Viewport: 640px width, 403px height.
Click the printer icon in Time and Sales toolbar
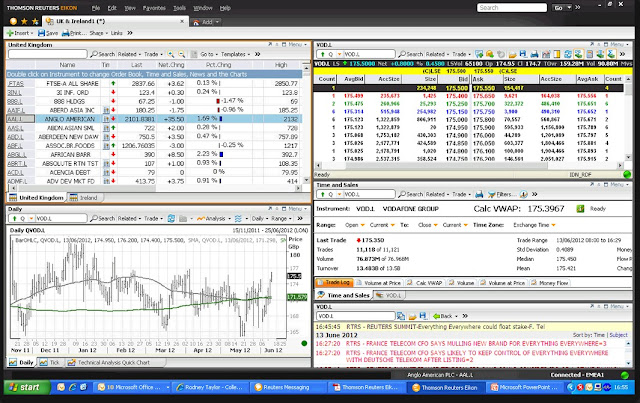pos(479,194)
